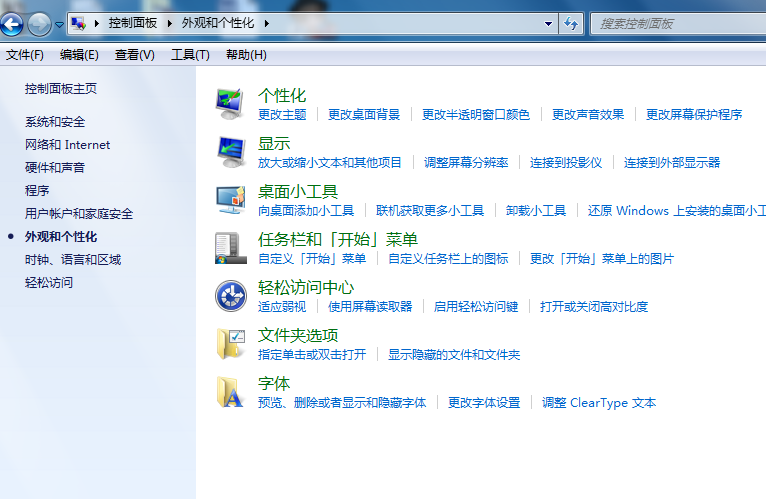Image resolution: width=766 pixels, height=499 pixels.
Task: Click 更改声音效果 link
Action: (588, 114)
